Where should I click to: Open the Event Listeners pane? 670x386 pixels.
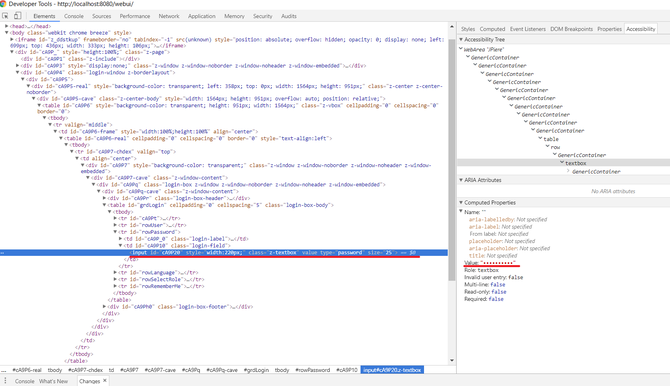[x=528, y=29]
